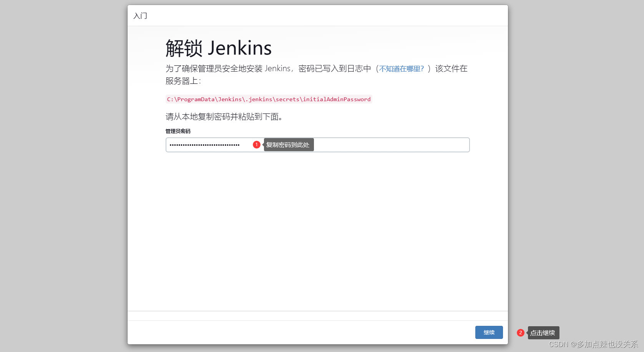Click the red number 1 annotation badge
644x352 pixels.
(256, 145)
